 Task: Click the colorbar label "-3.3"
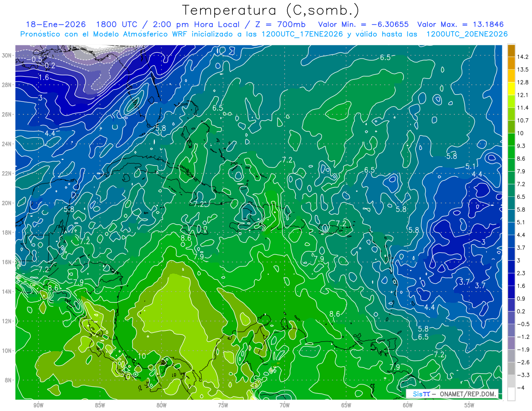(522, 375)
